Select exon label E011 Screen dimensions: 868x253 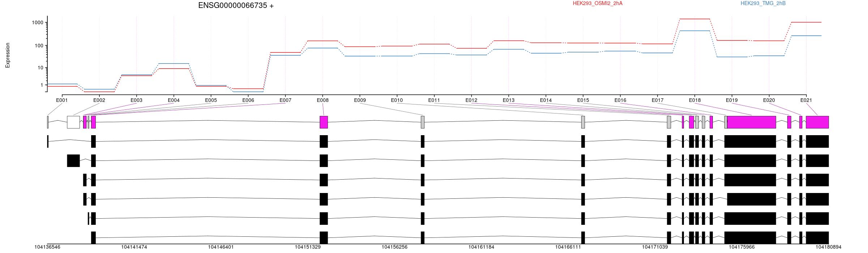click(434, 100)
